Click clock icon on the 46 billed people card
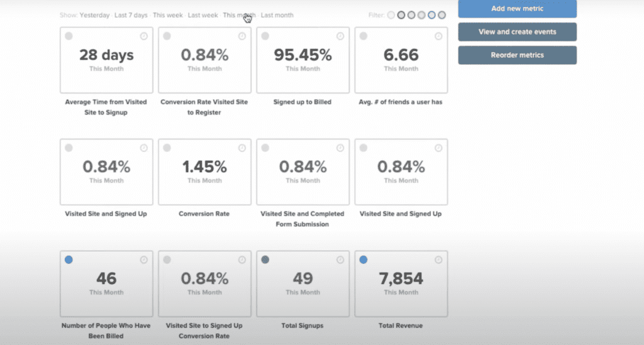This screenshot has width=644, height=345. pos(144,260)
